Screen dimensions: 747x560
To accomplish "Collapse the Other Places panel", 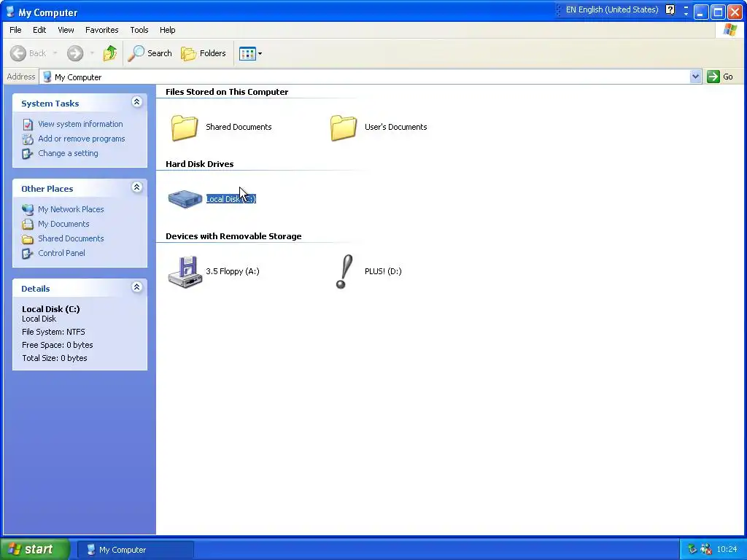I will [x=136, y=187].
